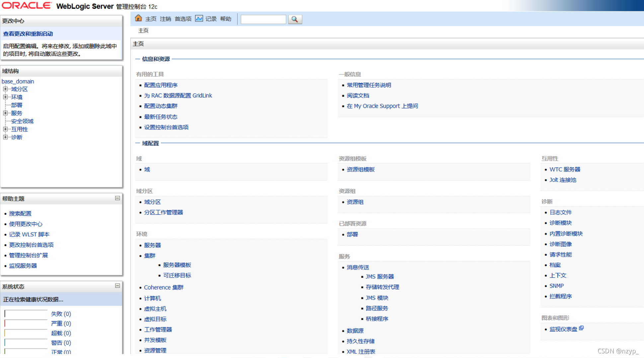Click 主页 breadcrumb link
This screenshot has height=358, width=644.
point(143,31)
